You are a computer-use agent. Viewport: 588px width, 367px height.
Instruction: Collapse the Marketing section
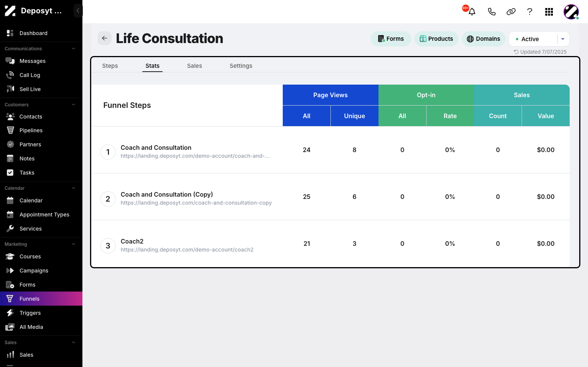pos(74,244)
